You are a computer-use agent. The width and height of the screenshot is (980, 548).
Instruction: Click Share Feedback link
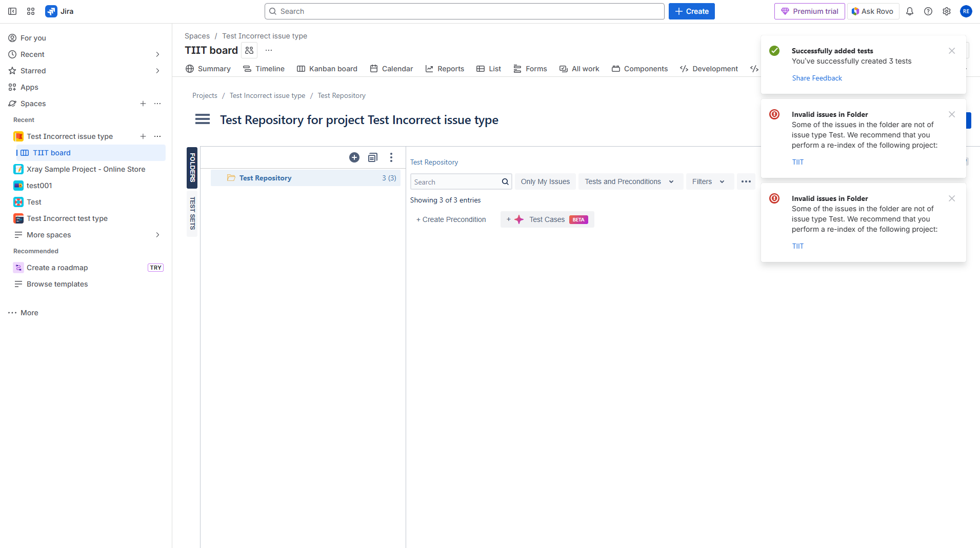[x=817, y=78]
